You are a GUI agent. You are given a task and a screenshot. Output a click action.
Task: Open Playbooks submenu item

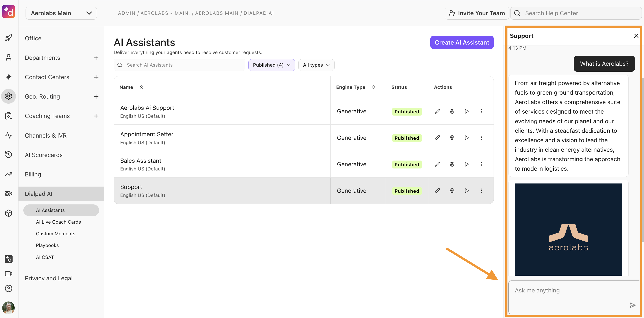pos(47,245)
